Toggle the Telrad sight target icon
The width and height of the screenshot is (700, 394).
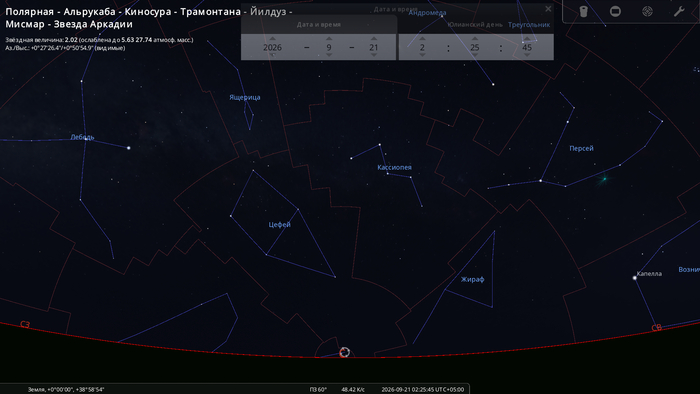[x=647, y=12]
